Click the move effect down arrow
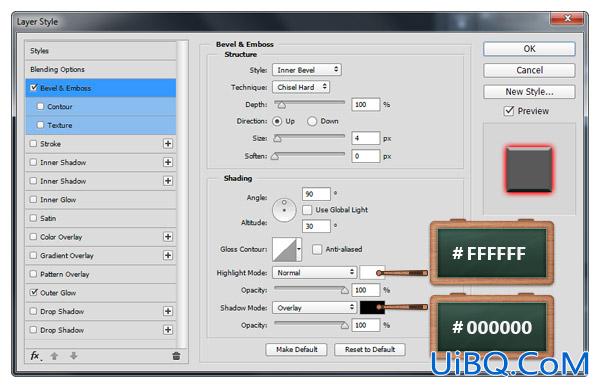The width and height of the screenshot is (600, 388). [x=73, y=356]
